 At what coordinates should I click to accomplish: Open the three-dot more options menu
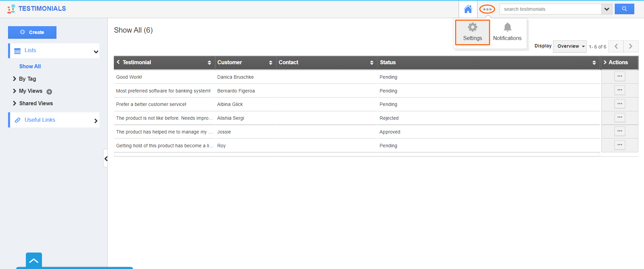[487, 9]
